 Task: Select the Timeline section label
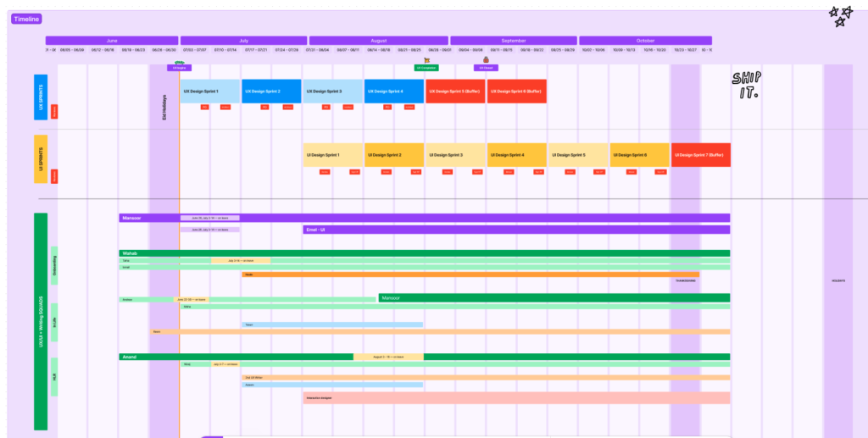pos(26,19)
